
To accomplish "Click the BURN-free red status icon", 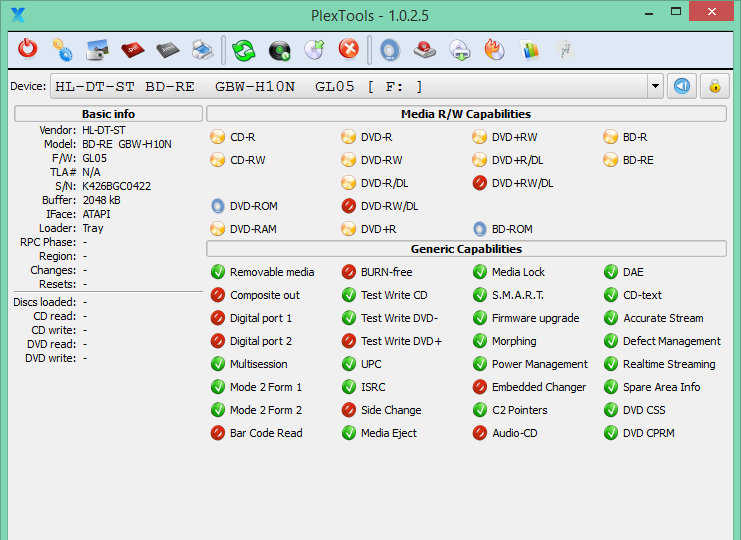I will click(x=348, y=272).
